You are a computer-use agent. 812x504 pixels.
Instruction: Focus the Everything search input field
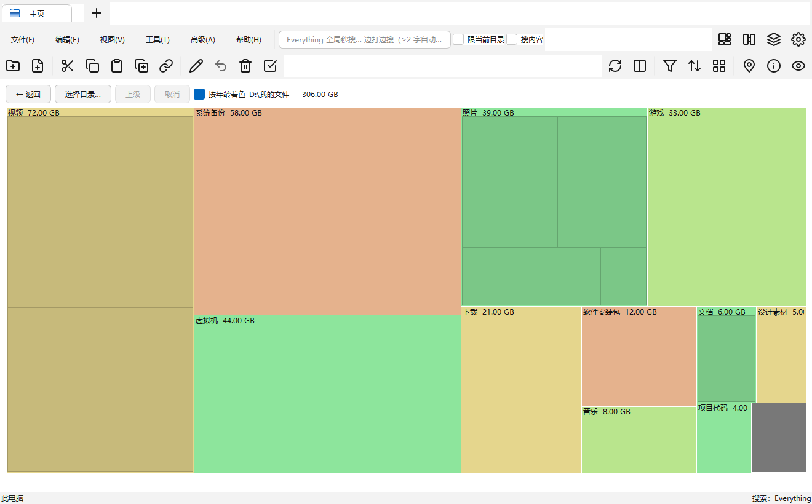(x=365, y=40)
